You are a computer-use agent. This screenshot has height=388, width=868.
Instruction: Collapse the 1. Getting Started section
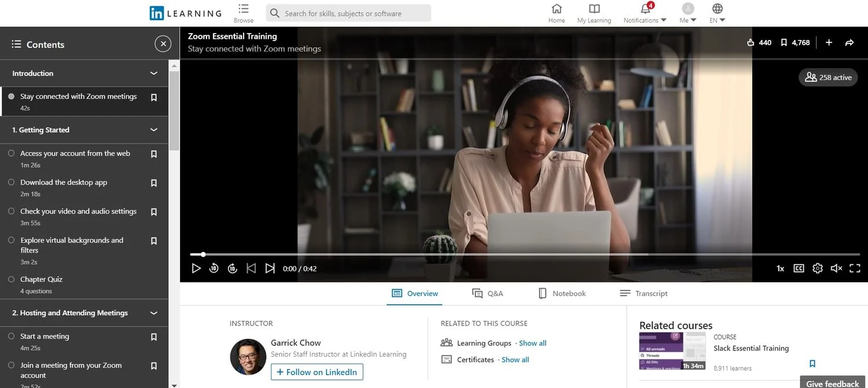(153, 130)
